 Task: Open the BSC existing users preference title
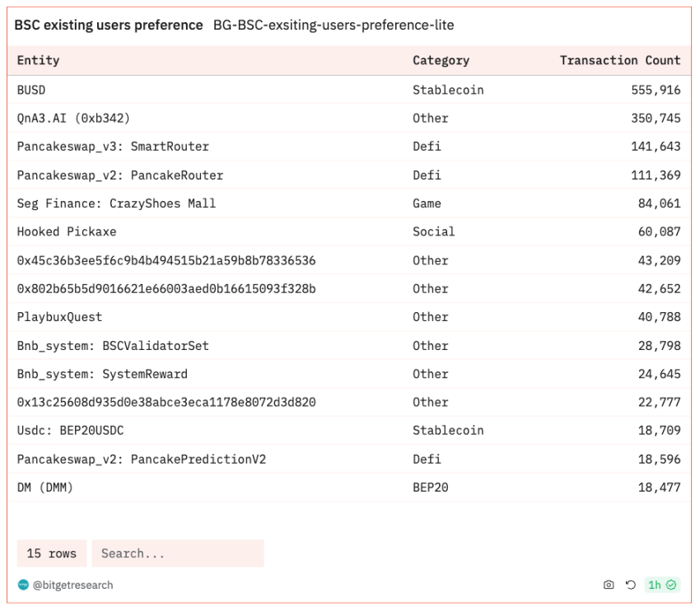109,26
